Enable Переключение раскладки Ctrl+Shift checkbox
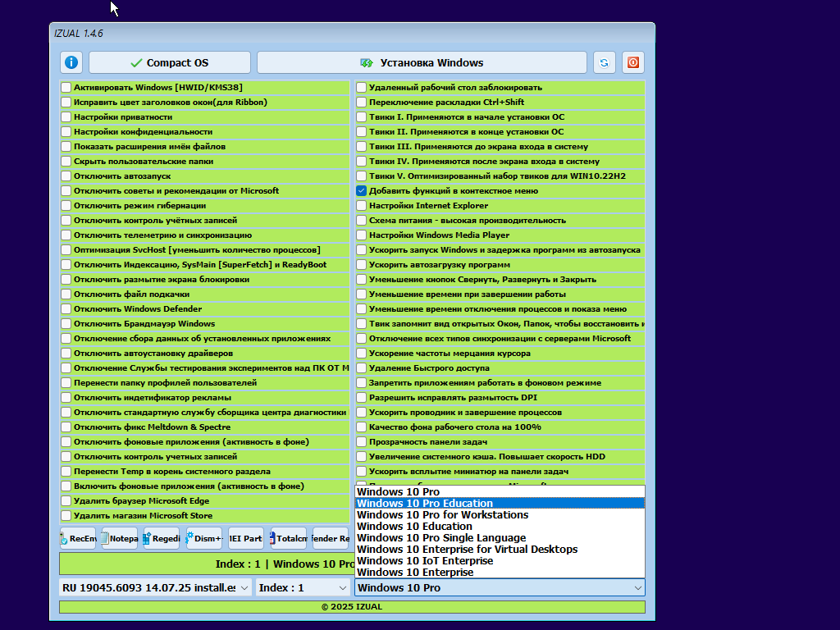Viewport: 840px width, 630px height. (362, 102)
